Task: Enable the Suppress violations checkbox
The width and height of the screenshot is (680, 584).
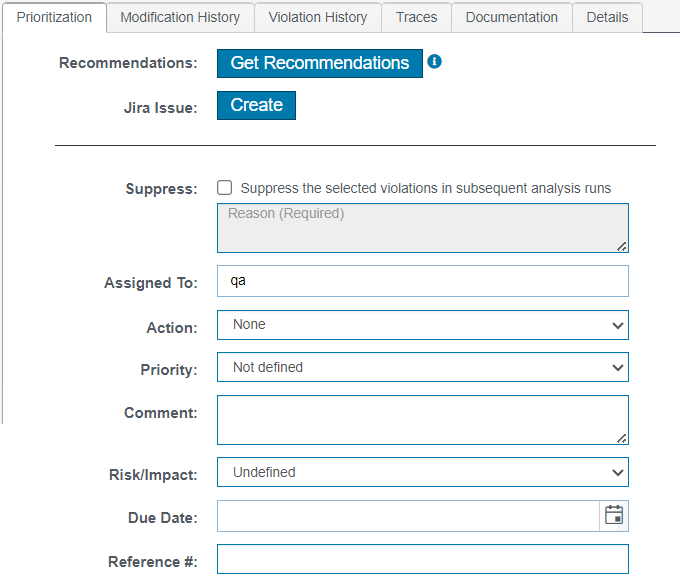Action: (x=224, y=188)
